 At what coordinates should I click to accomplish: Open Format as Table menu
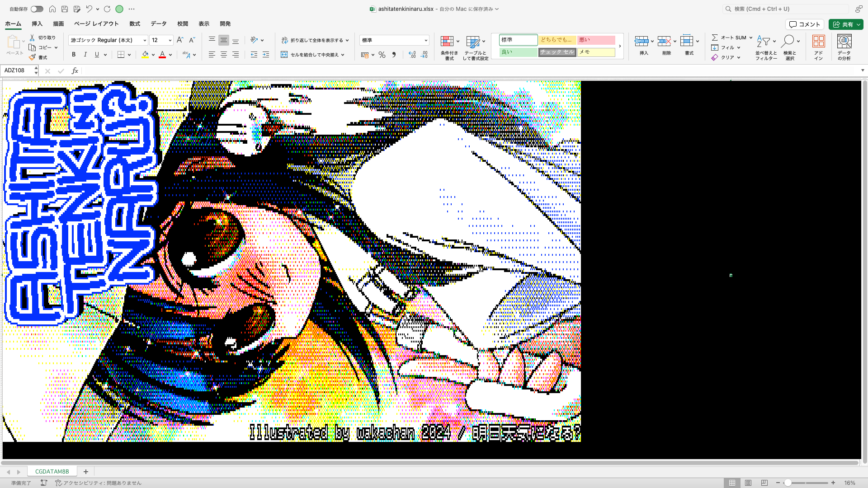(x=476, y=48)
